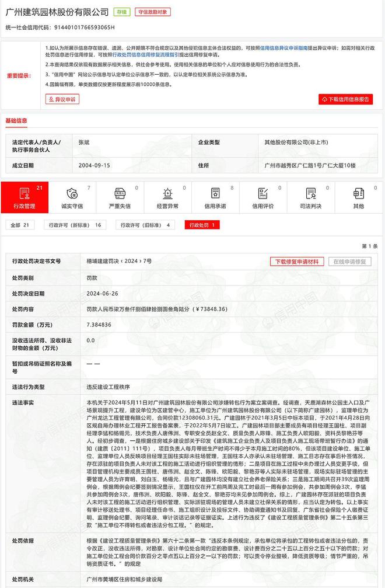
Task: Open the 信用信息异议申诉指南 link
Action: [284, 48]
